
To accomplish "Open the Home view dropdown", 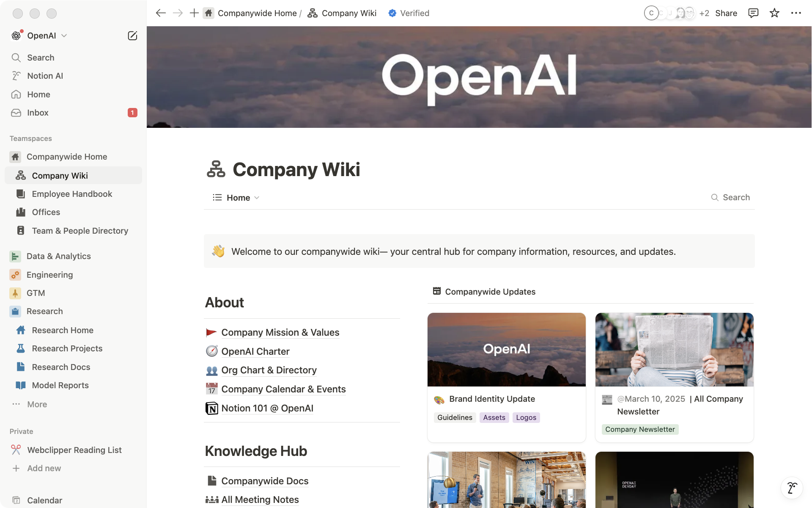I will [238, 198].
